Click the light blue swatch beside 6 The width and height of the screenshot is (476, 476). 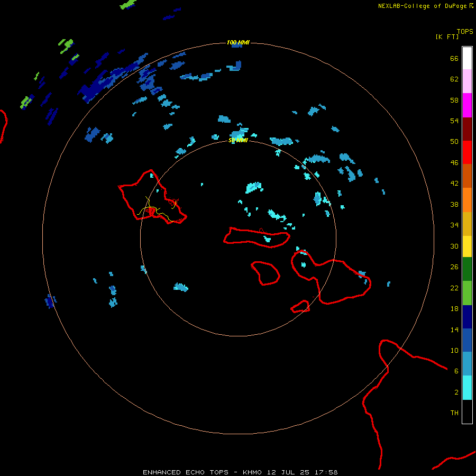(x=467, y=364)
